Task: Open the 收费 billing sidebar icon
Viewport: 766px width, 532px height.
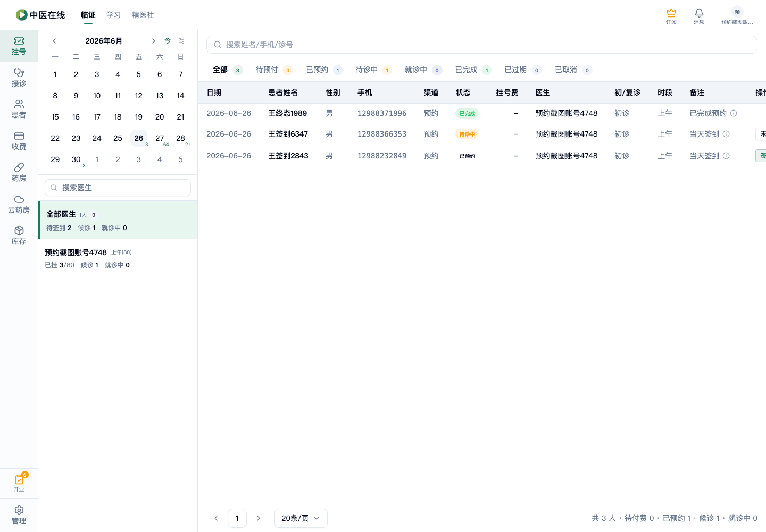Action: point(19,141)
